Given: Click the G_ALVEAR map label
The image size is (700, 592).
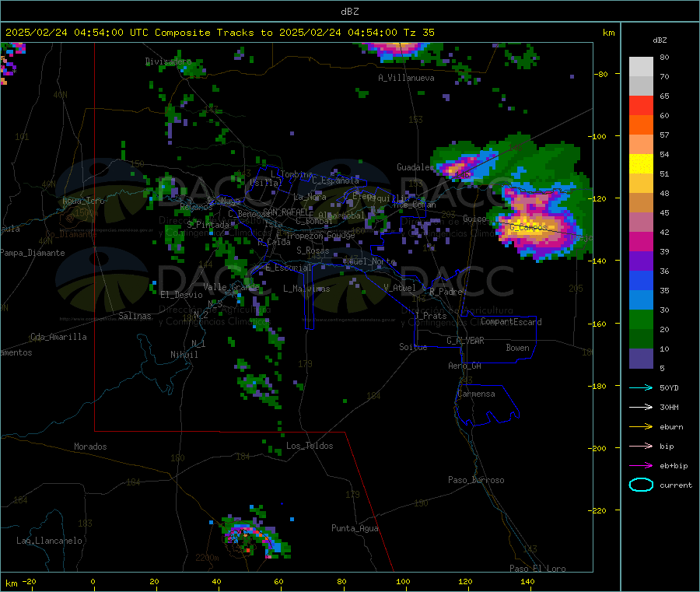Looking at the screenshot, I should 465,341.
